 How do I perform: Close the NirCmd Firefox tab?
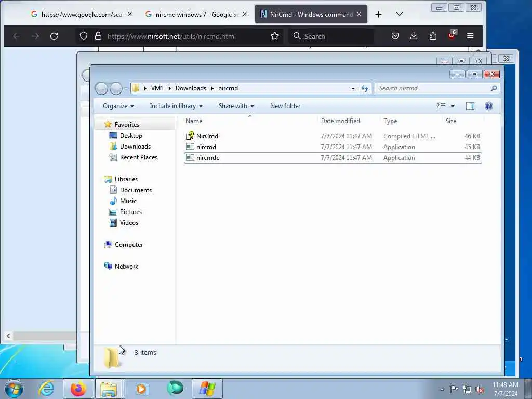coord(359,14)
